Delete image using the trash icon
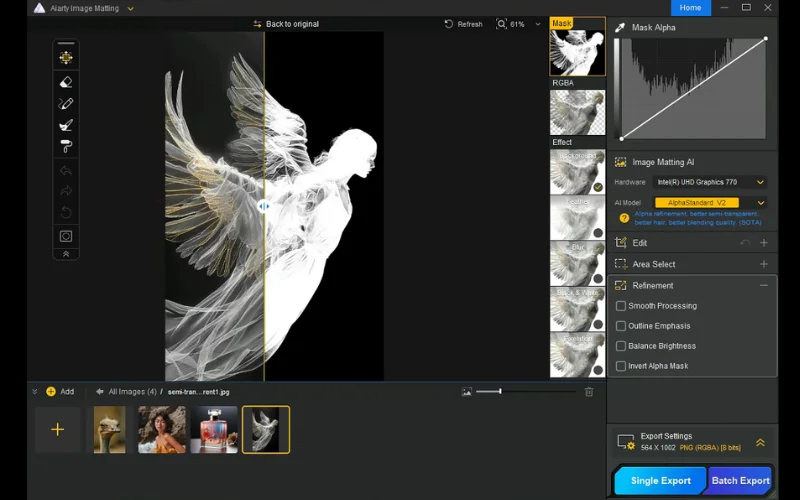Image resolution: width=800 pixels, height=500 pixels. click(589, 392)
